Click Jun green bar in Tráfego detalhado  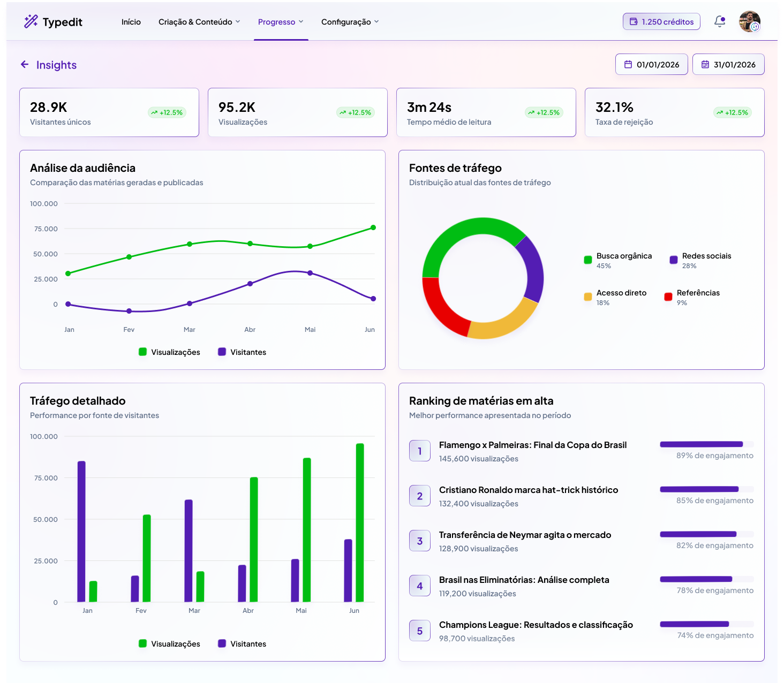[360, 522]
